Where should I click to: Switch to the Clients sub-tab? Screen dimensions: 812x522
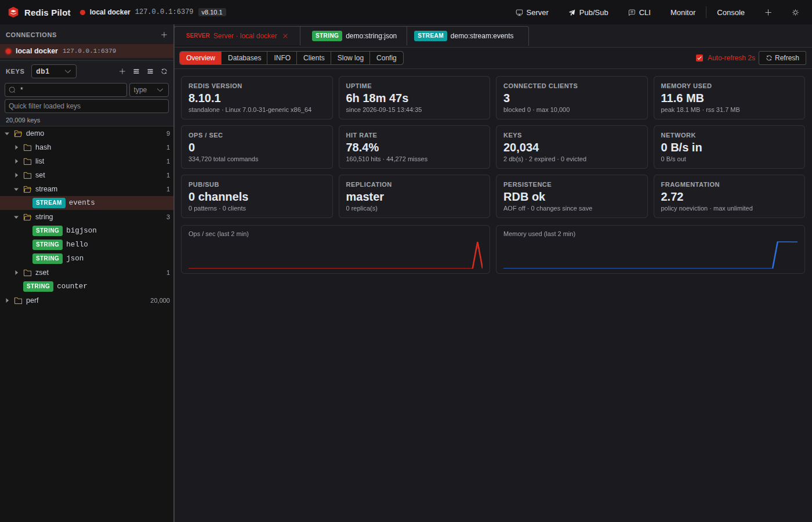coord(314,58)
